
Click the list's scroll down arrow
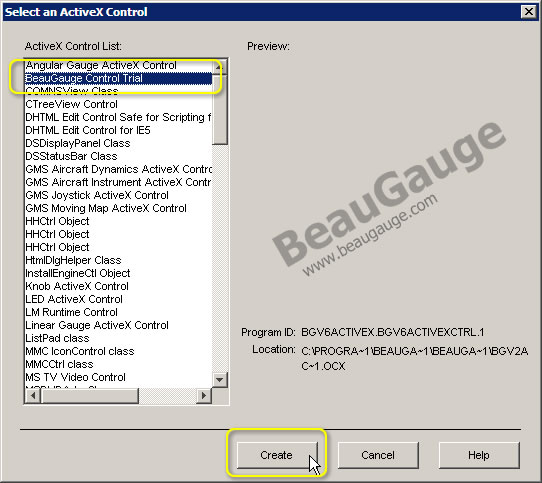click(x=219, y=380)
